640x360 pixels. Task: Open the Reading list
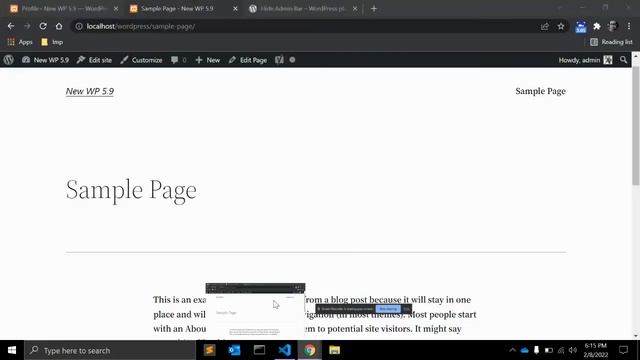tap(611, 42)
